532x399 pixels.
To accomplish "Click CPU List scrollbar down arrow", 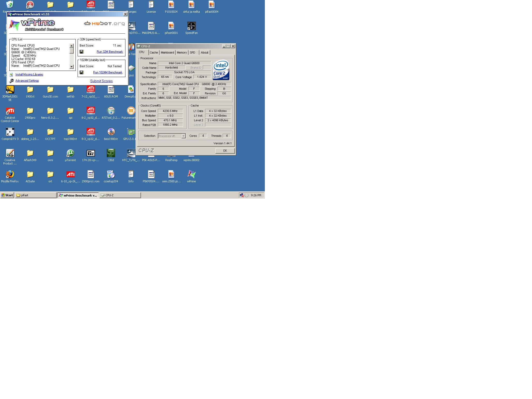I will click(x=72, y=67).
